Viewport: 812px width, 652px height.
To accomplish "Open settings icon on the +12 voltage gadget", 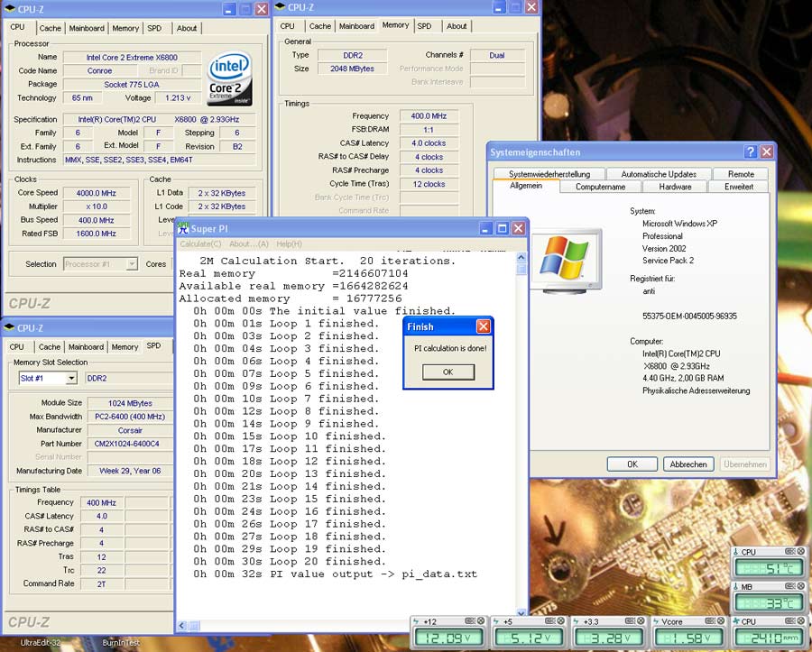I will pyautogui.click(x=470, y=621).
